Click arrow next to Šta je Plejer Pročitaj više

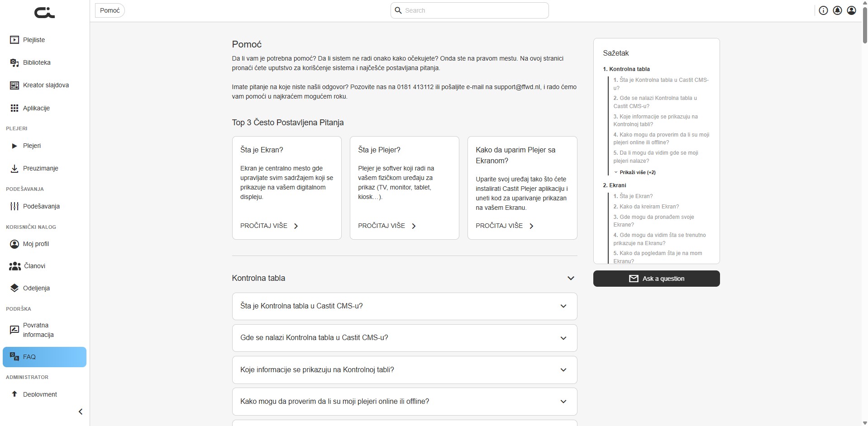tap(414, 226)
